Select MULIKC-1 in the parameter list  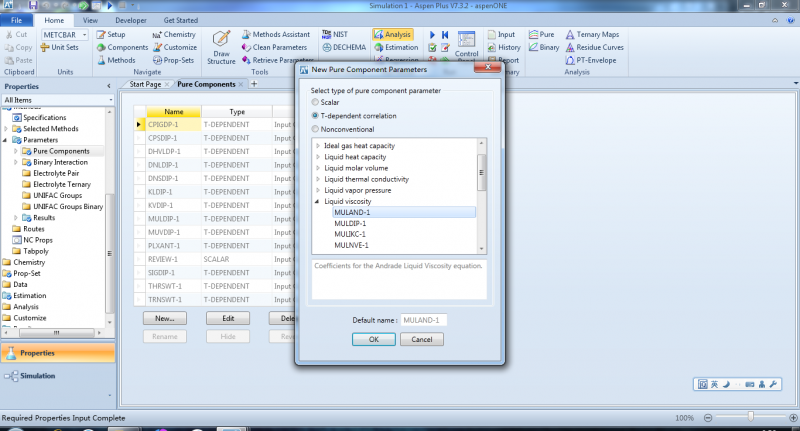click(350, 234)
